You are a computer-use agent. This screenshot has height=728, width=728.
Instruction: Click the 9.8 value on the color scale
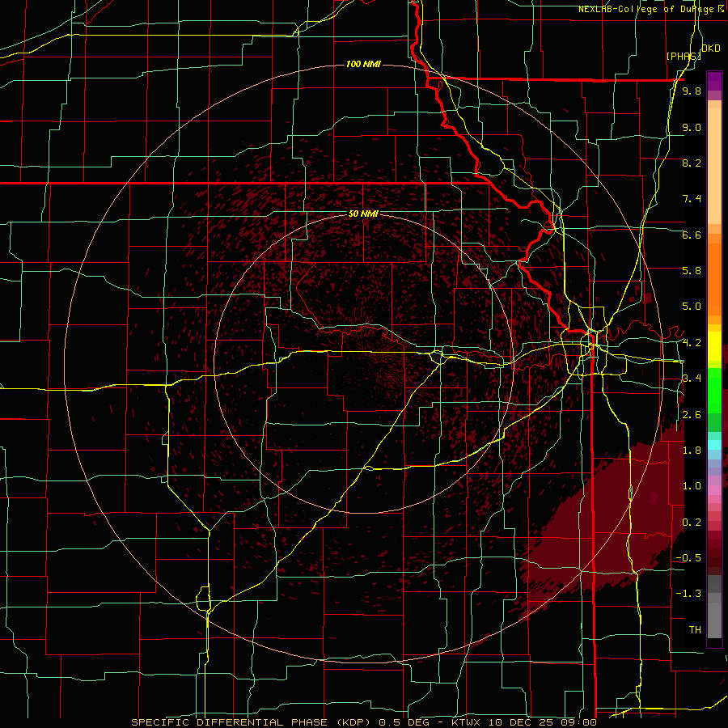pos(692,91)
